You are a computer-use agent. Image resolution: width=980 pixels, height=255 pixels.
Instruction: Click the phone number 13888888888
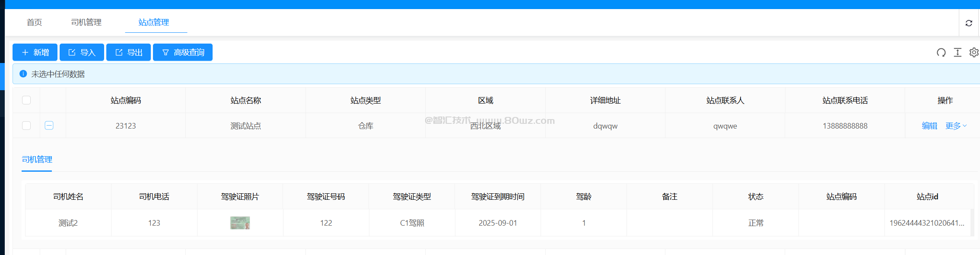(x=845, y=126)
